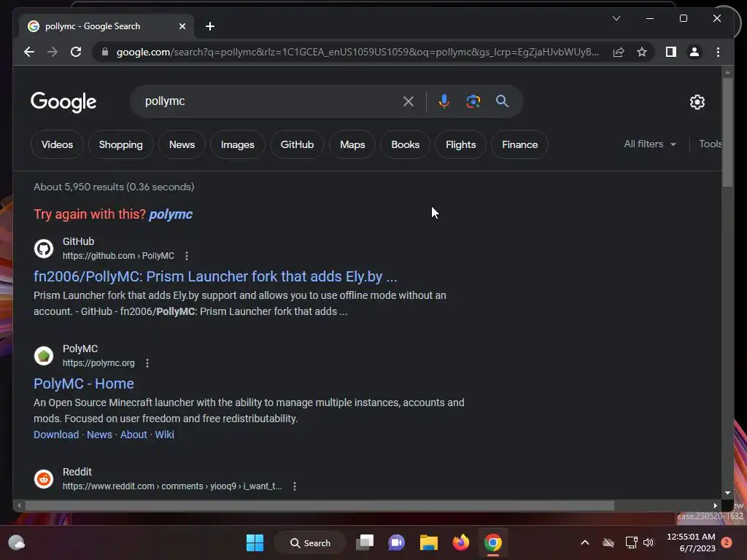Open PolyMC - Home result

point(84,384)
